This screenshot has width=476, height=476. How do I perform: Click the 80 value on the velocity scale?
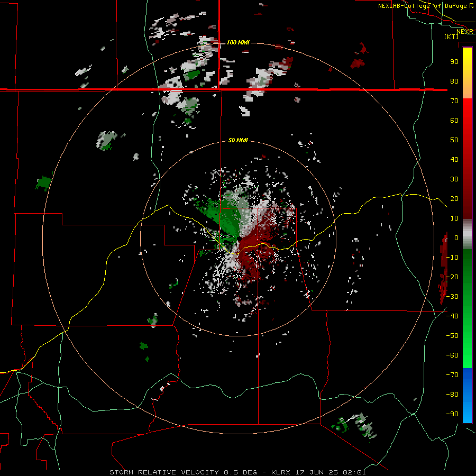(454, 81)
